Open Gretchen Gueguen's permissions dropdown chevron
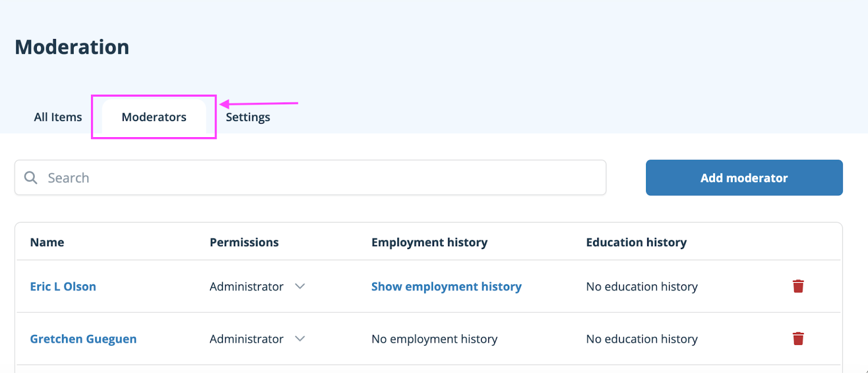This screenshot has width=868, height=373. click(x=300, y=339)
